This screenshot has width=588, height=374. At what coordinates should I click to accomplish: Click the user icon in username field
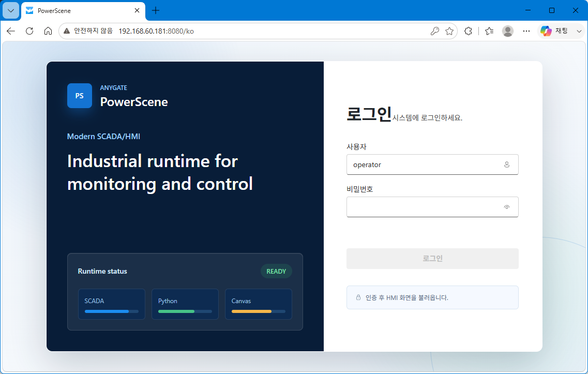click(507, 164)
